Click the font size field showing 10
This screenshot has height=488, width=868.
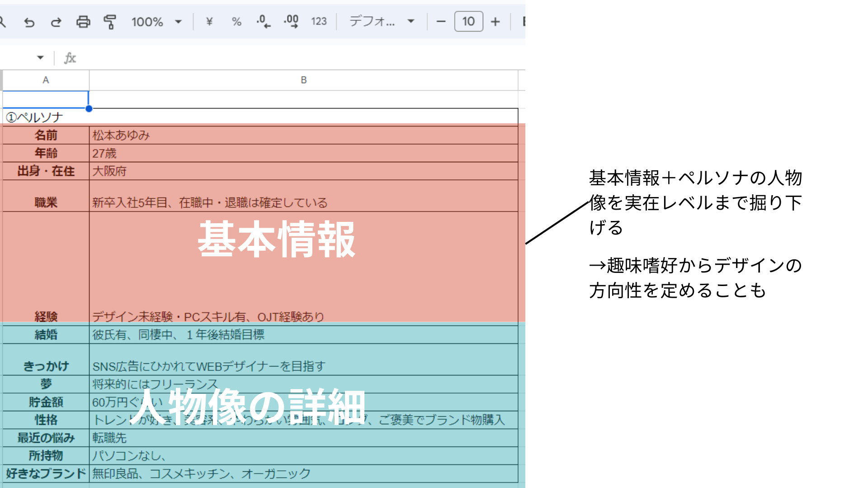click(x=468, y=22)
